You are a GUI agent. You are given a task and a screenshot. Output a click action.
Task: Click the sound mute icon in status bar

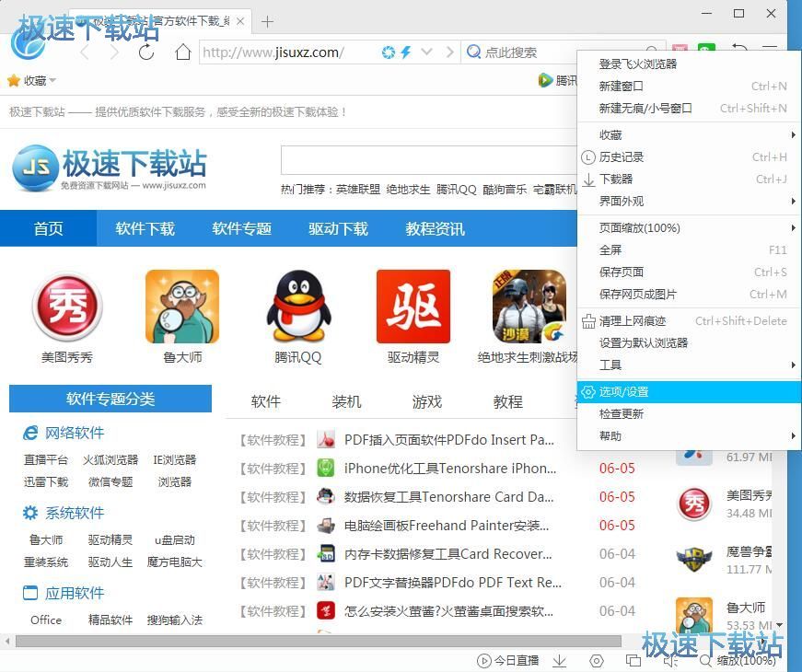coord(670,661)
